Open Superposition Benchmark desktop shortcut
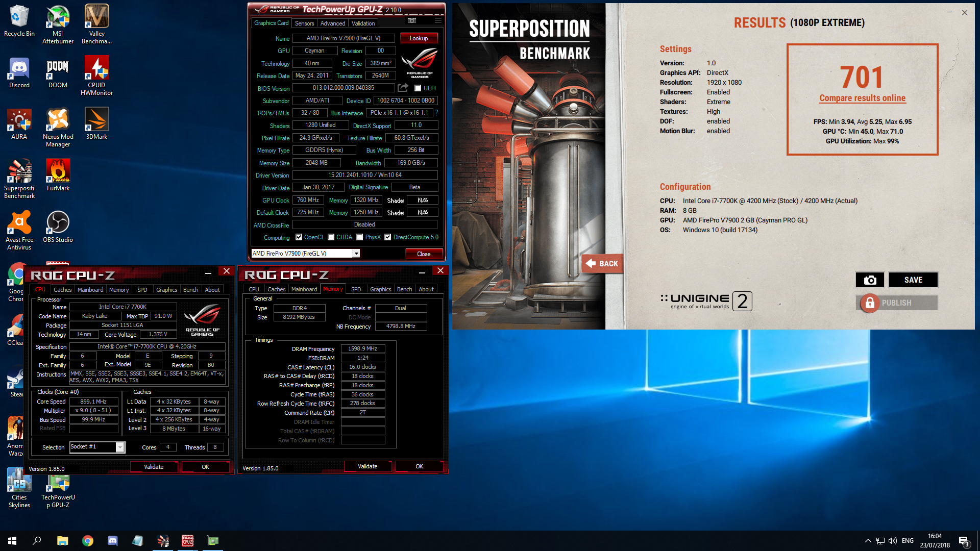The height and width of the screenshot is (551, 980). click(x=19, y=179)
